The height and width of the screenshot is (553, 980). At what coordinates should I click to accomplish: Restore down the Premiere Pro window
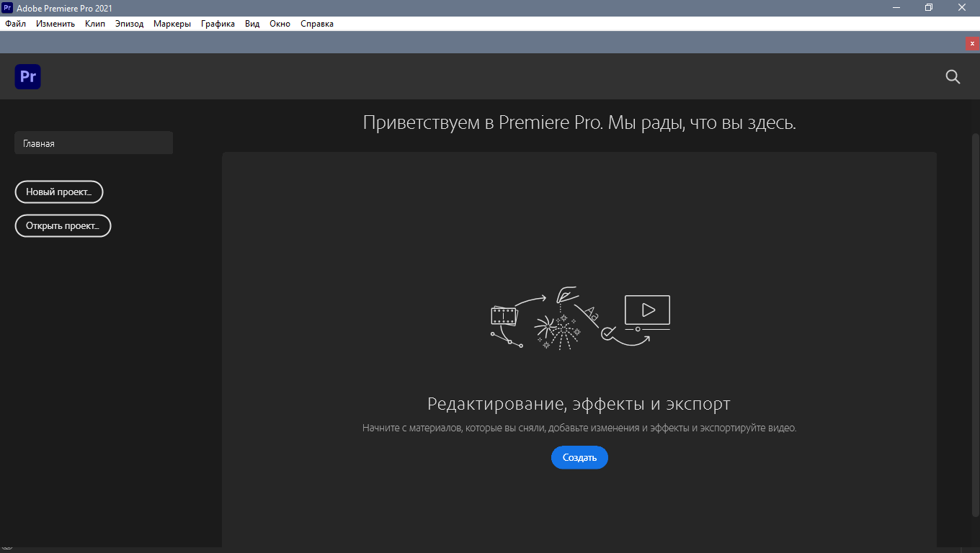click(x=929, y=8)
